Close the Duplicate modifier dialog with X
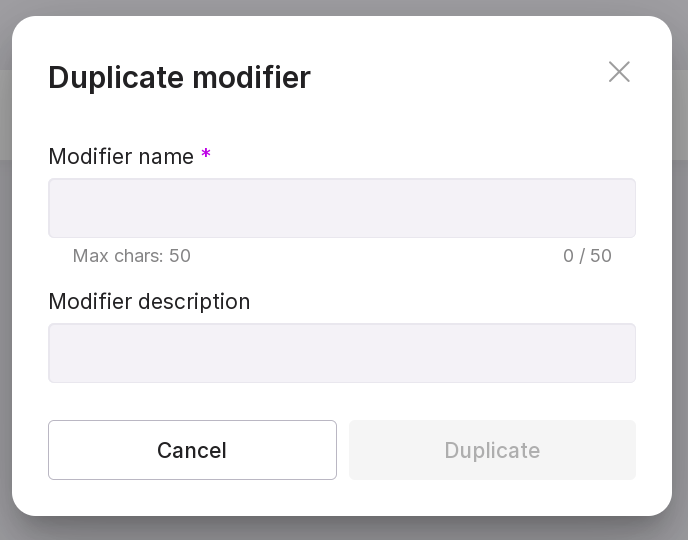This screenshot has height=540, width=688. 619,72
